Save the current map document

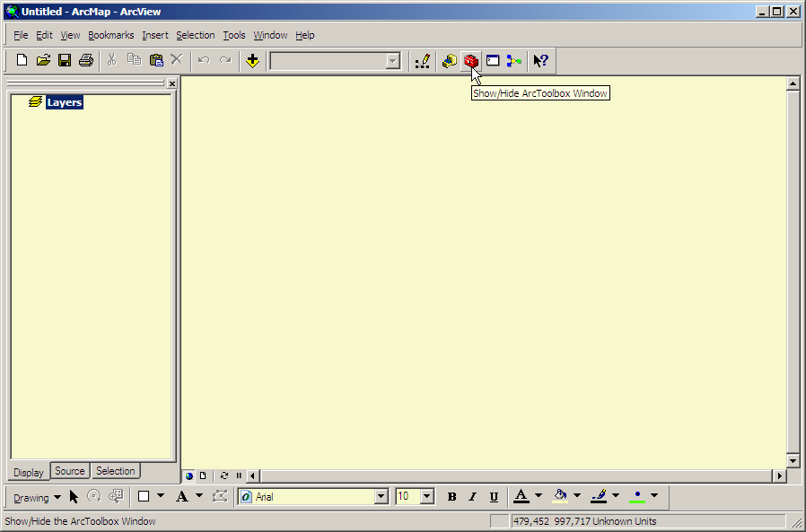coord(65,61)
